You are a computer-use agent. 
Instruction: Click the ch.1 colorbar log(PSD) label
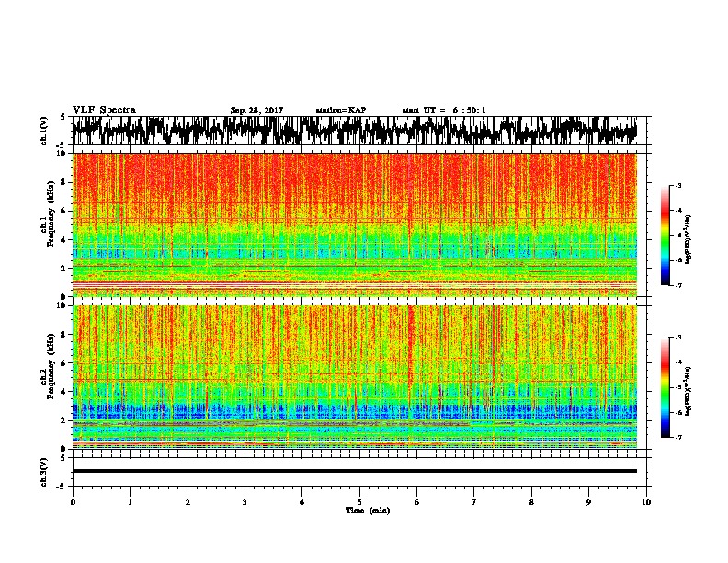(688, 239)
